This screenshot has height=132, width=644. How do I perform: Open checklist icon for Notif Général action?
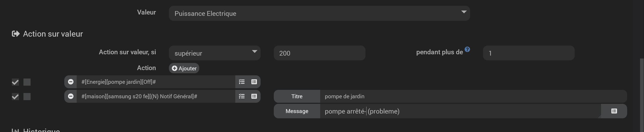[x=242, y=96]
